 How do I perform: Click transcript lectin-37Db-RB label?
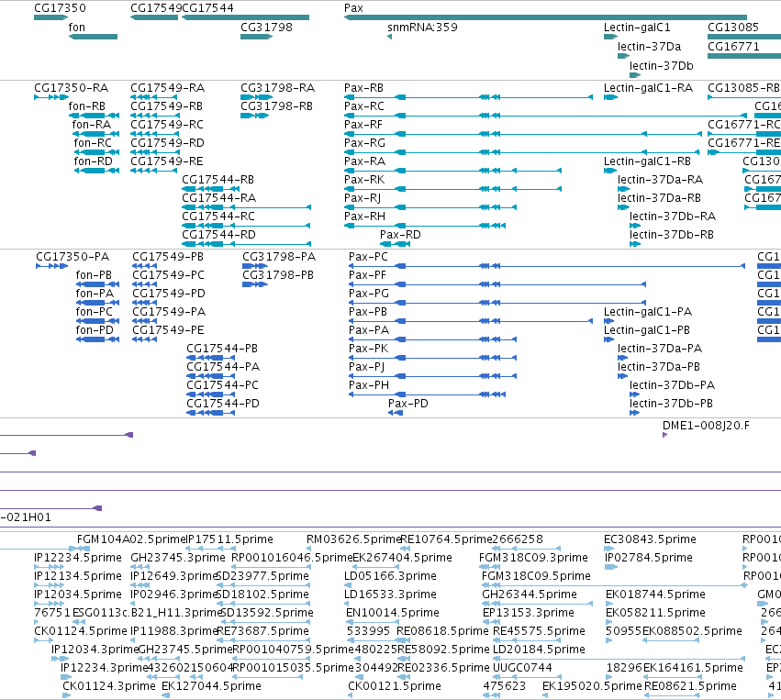pyautogui.click(x=672, y=235)
